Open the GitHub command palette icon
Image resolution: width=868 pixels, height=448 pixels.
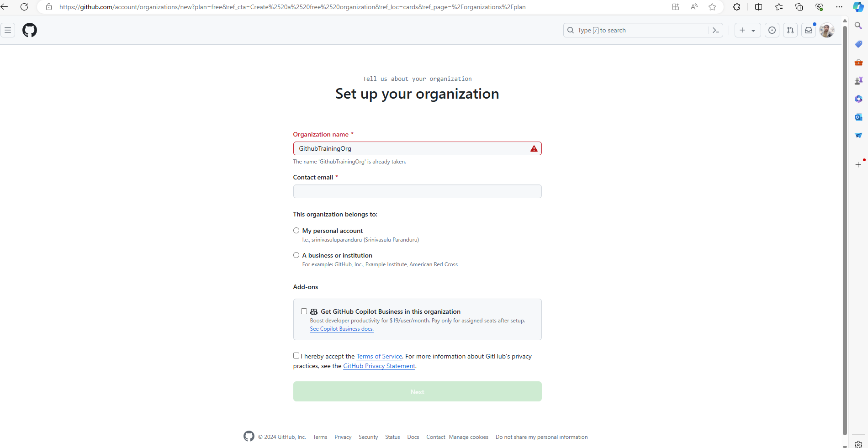point(715,30)
